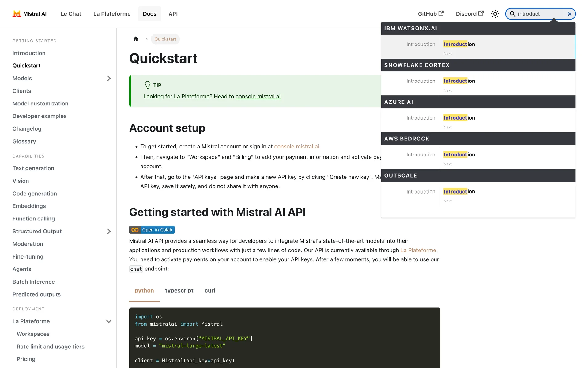
Task: Switch to the curl code tab
Action: point(210,290)
